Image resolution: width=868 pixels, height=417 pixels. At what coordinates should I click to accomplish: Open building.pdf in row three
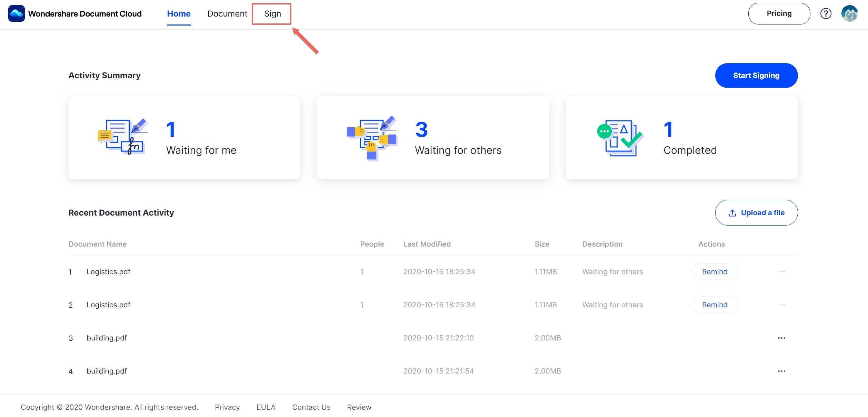[107, 338]
